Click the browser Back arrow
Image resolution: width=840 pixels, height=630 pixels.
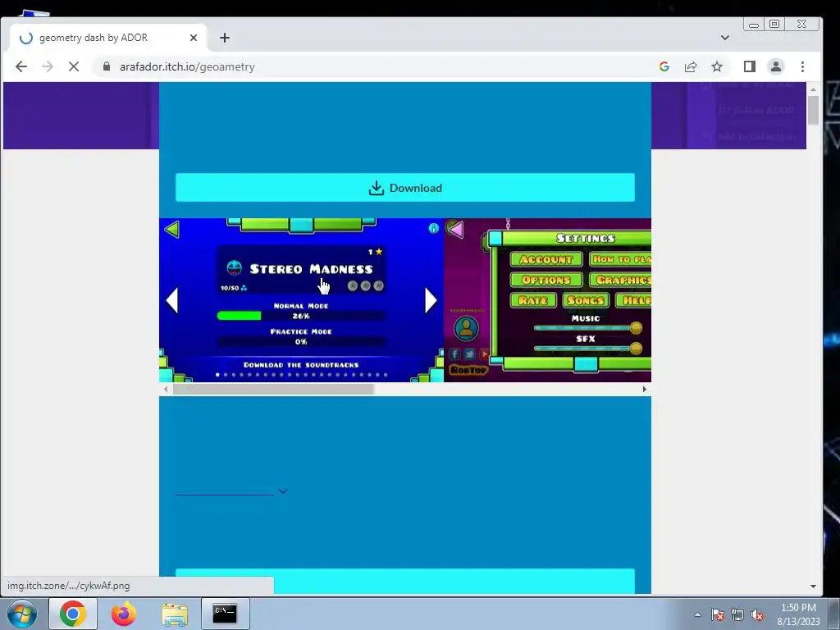tap(21, 66)
